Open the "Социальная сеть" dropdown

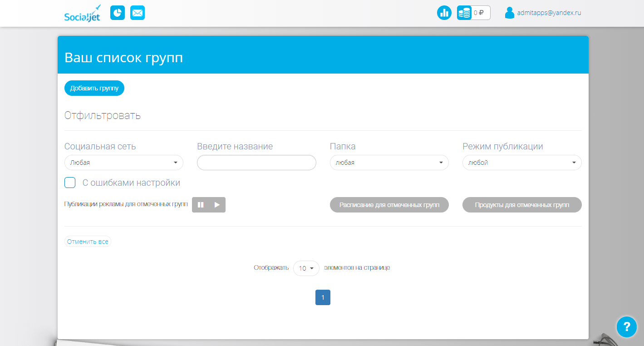click(124, 163)
